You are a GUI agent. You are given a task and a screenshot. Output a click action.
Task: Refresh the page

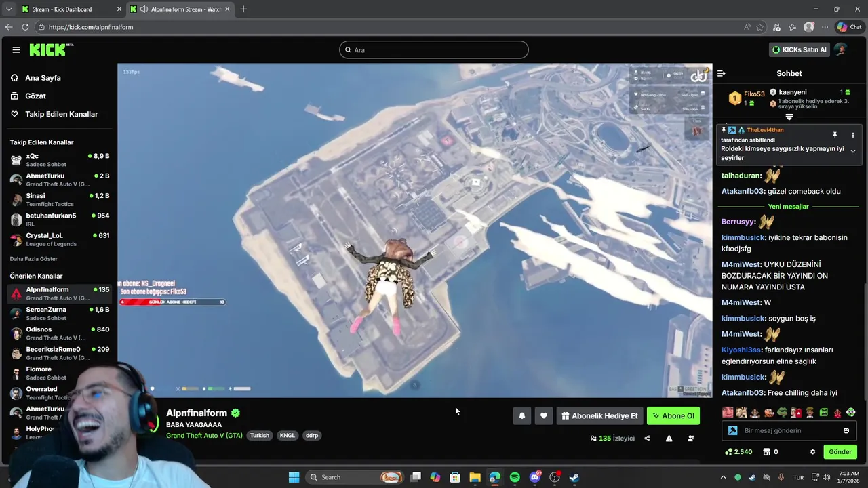[x=25, y=27]
